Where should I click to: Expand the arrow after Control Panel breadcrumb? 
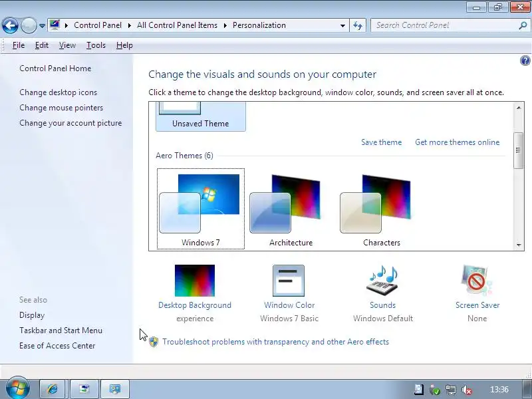[x=130, y=25]
